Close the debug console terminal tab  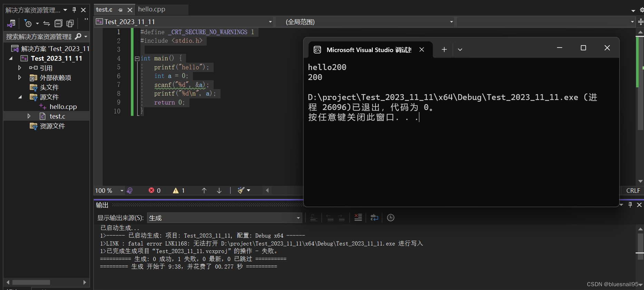(x=422, y=50)
